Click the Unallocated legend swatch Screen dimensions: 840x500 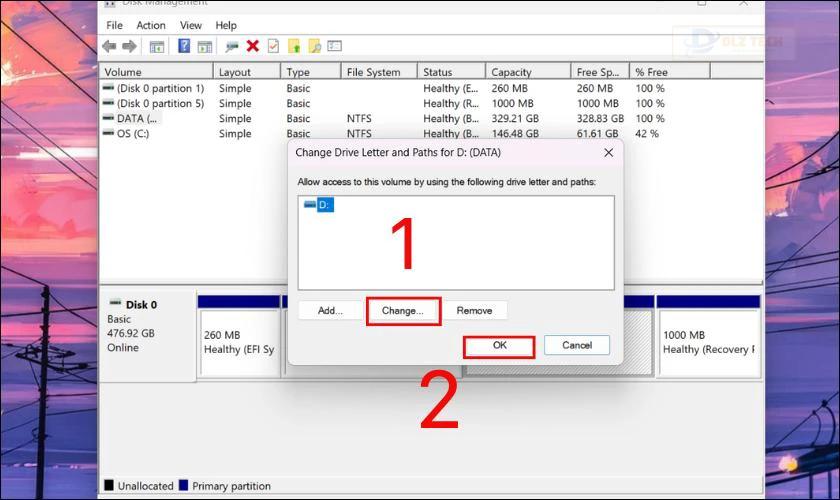tap(109, 486)
